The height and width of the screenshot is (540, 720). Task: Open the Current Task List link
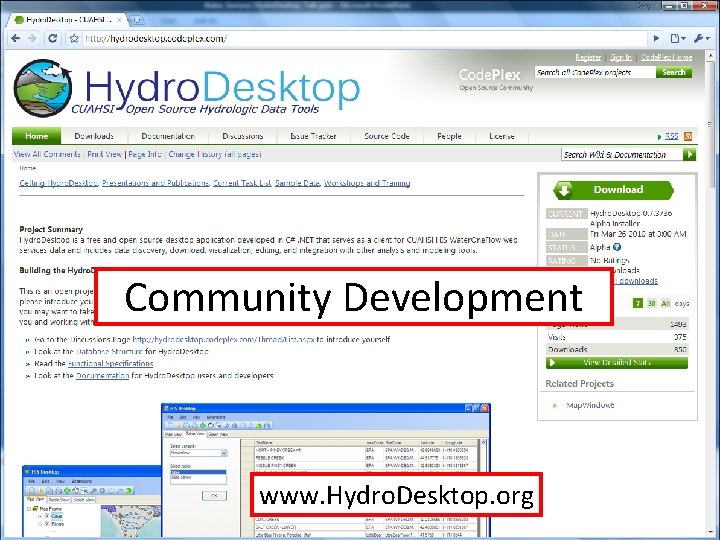pyautogui.click(x=242, y=183)
